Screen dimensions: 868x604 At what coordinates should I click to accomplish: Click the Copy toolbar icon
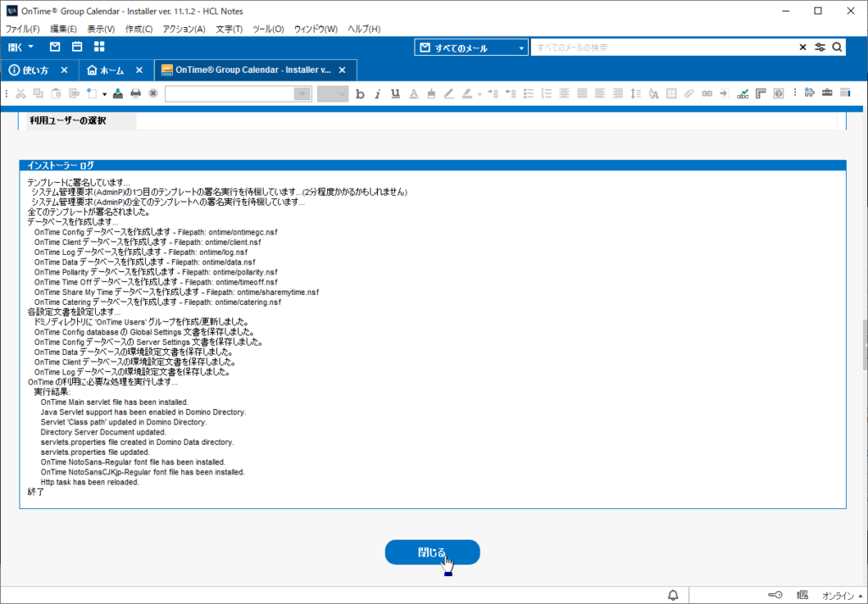(38, 93)
